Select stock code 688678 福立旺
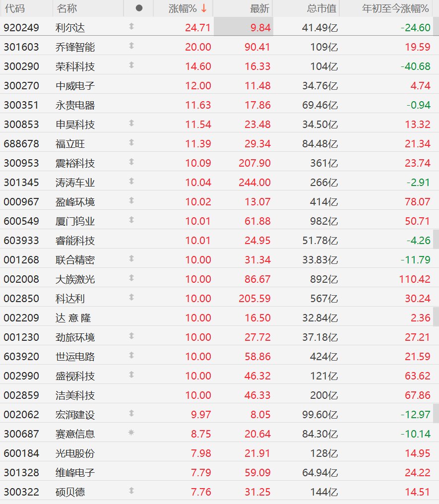The image size is (439, 504). tap(21, 144)
